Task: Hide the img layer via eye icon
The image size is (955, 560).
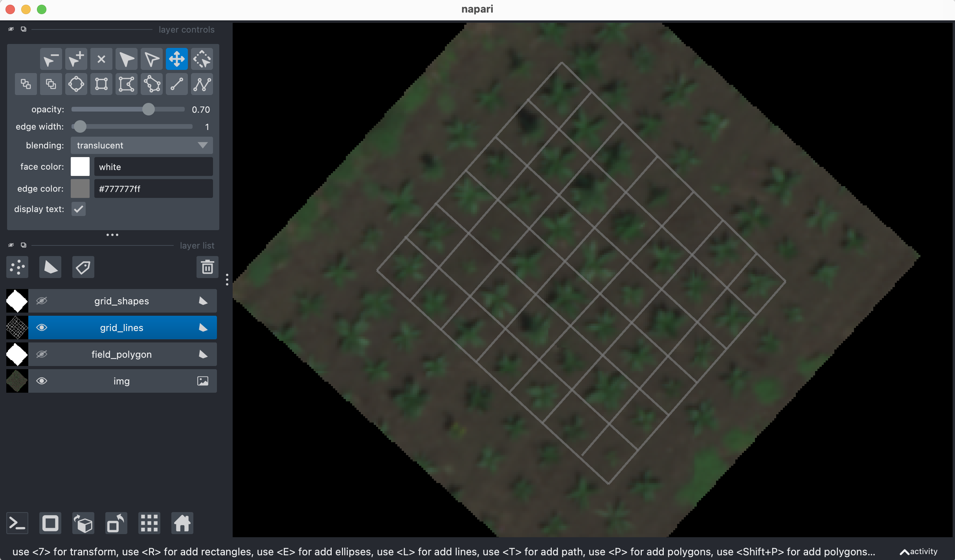Action: point(42,381)
